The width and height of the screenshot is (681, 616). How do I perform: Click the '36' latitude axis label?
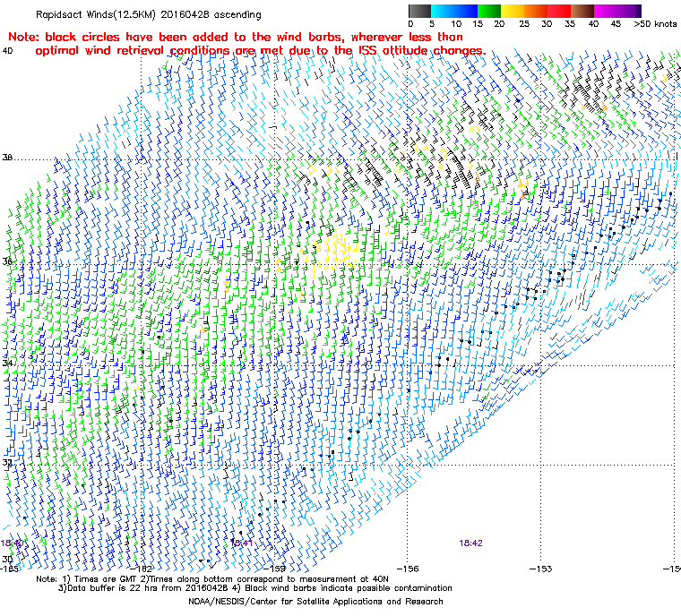click(7, 261)
